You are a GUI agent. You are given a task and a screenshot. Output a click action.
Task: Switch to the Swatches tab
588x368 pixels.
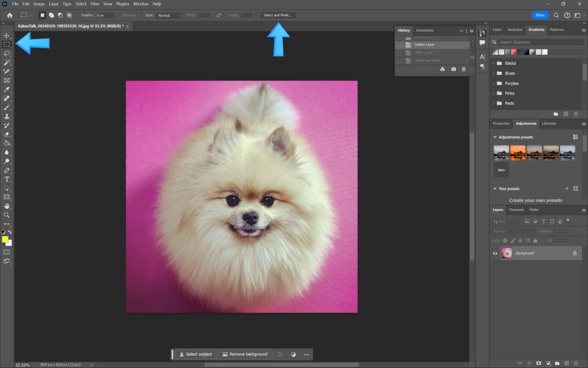coord(515,30)
